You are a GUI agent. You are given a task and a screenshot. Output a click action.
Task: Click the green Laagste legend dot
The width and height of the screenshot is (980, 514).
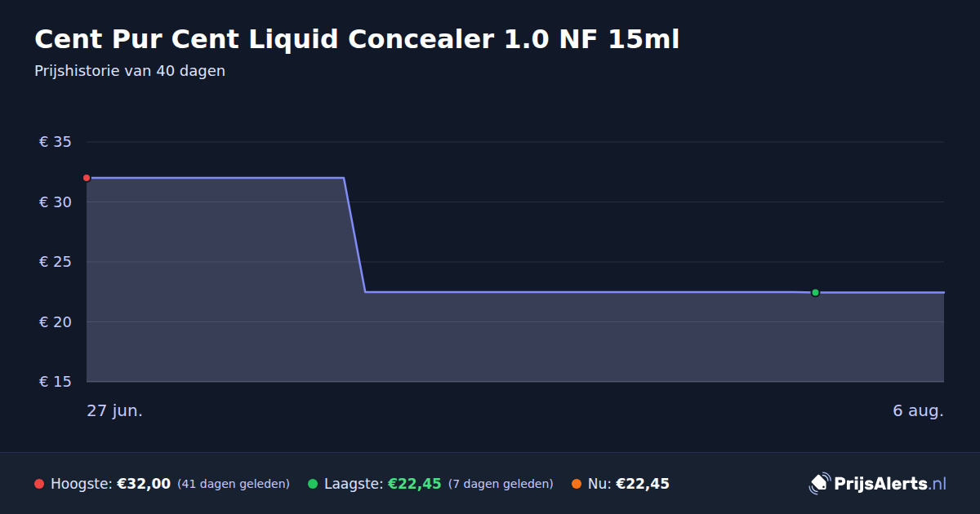pyautogui.click(x=313, y=484)
